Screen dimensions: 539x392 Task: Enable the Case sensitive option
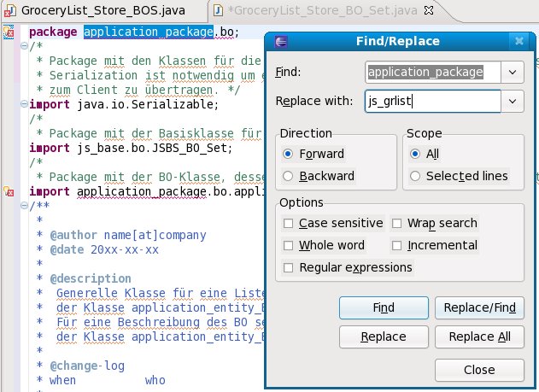tap(289, 223)
